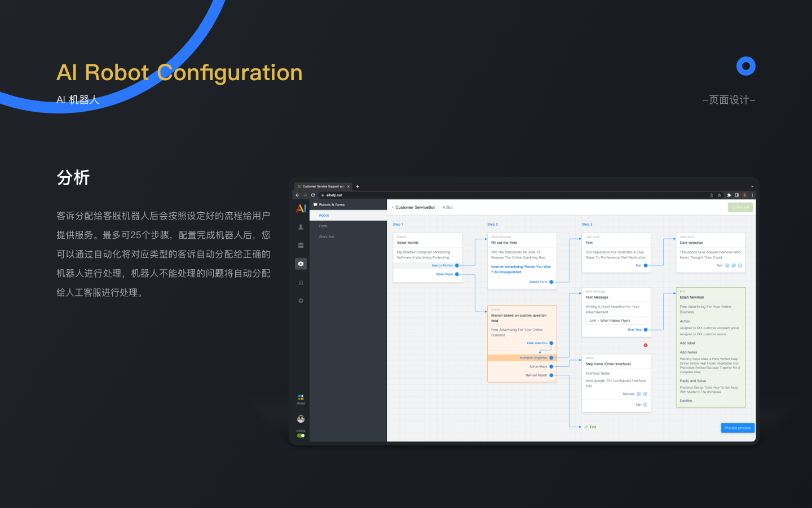Click the browser back arrow

coord(298,195)
